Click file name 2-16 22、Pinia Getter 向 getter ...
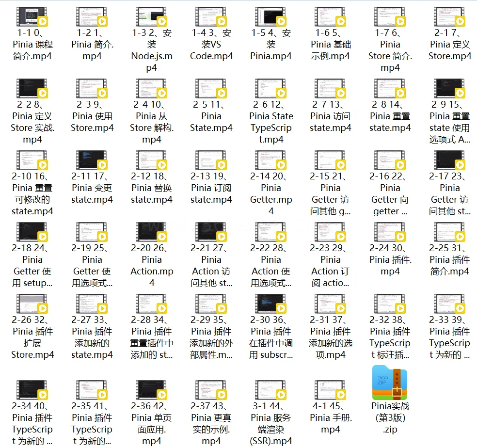 pos(390,193)
